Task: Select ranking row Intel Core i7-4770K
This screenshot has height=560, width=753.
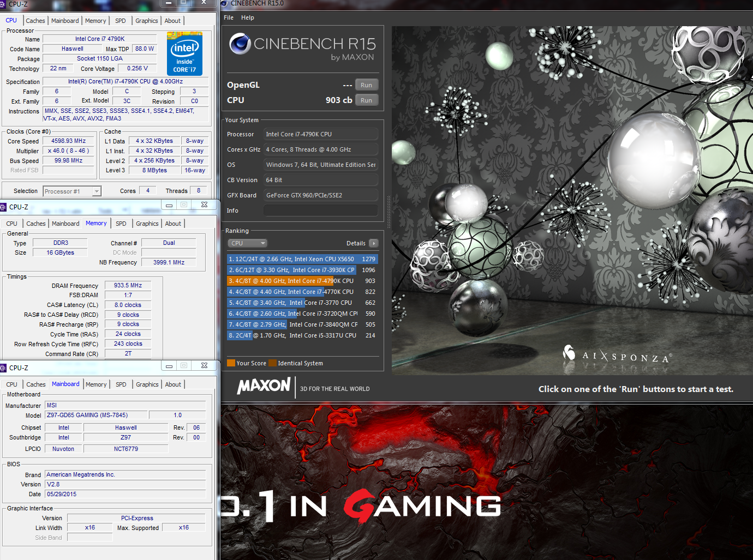Action: coord(302,292)
